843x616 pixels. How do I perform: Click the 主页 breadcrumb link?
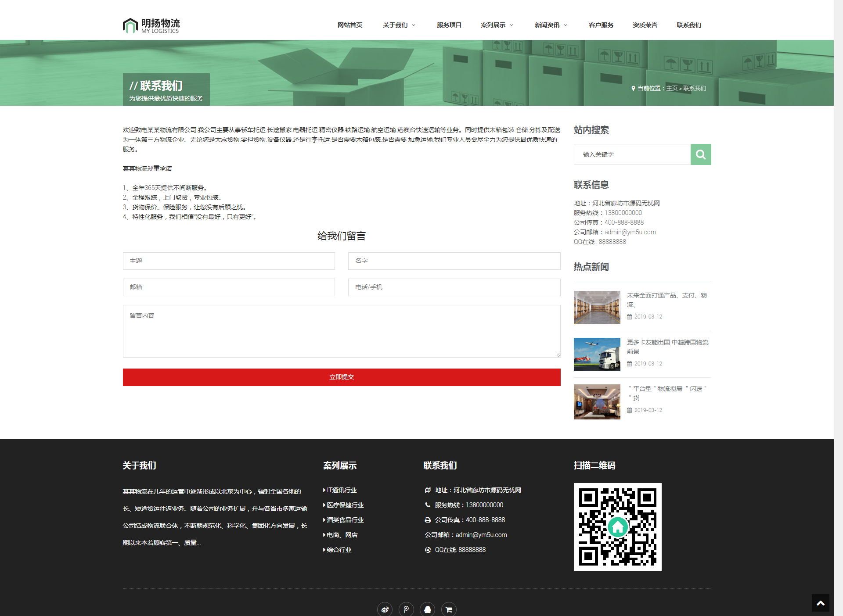[672, 88]
